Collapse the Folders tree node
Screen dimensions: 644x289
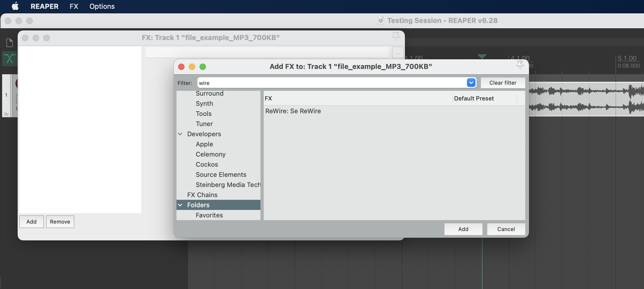(180, 205)
